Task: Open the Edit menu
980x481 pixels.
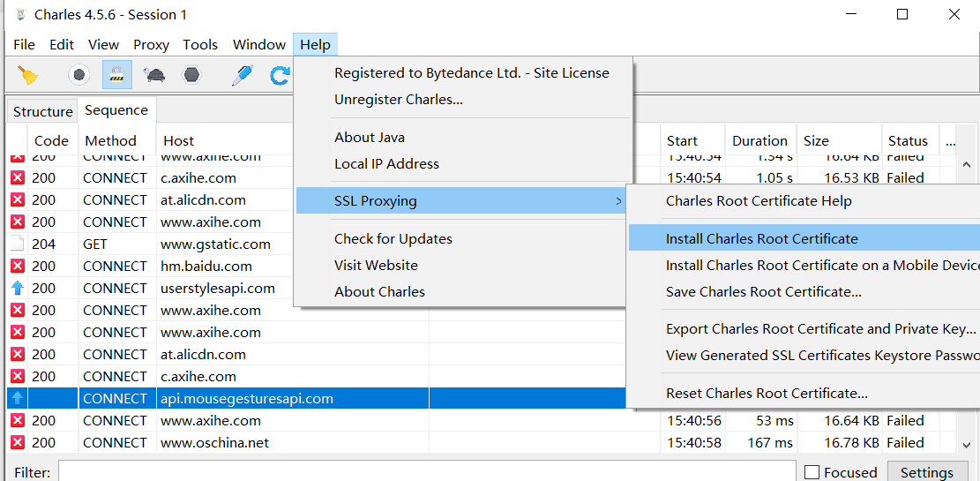Action: [62, 44]
